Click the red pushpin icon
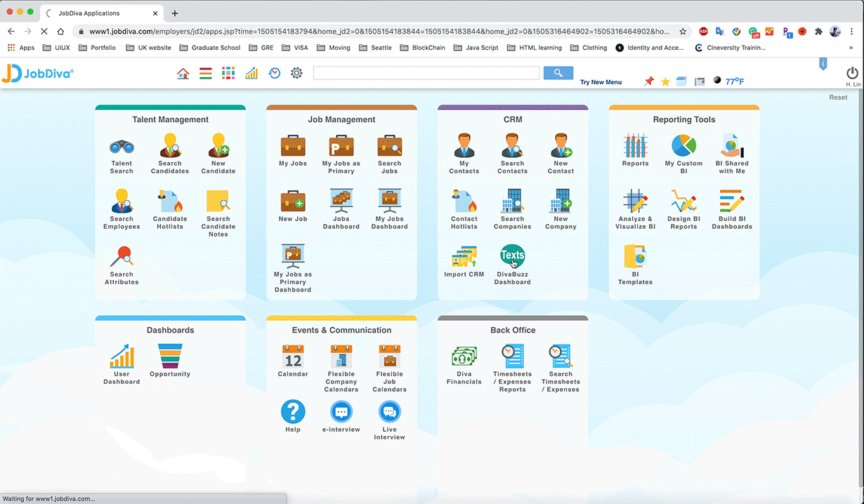Image resolution: width=864 pixels, height=504 pixels. (649, 81)
